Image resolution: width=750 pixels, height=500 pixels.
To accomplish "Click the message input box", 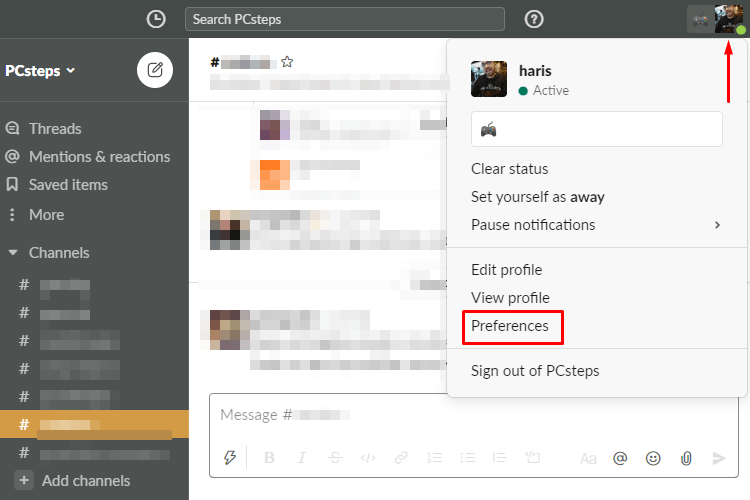I will point(474,415).
